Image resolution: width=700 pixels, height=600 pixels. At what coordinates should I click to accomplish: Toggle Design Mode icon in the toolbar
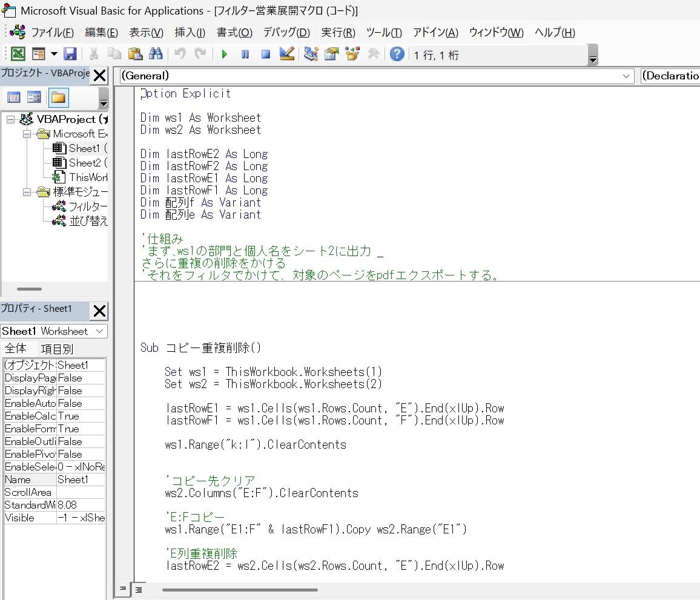pos(286,54)
